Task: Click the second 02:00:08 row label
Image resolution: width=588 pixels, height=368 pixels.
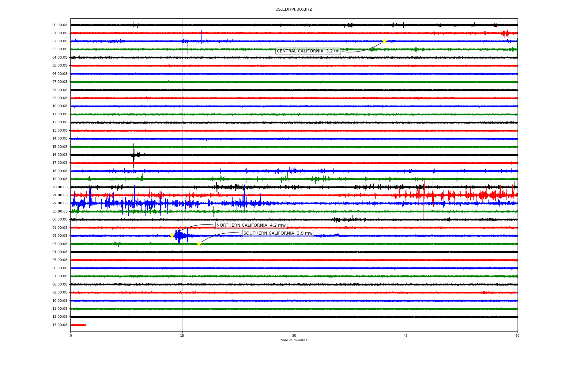Action: pos(60,236)
